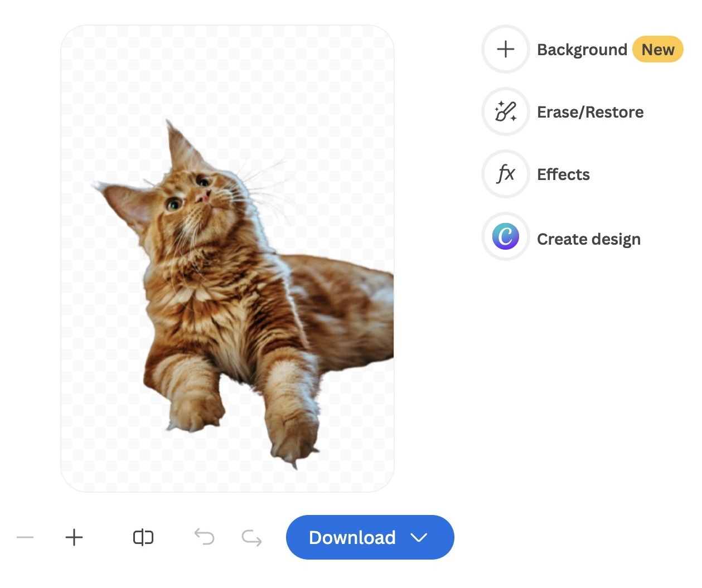Open Background options via its row
Screen dimensions: 702x588
click(x=582, y=49)
